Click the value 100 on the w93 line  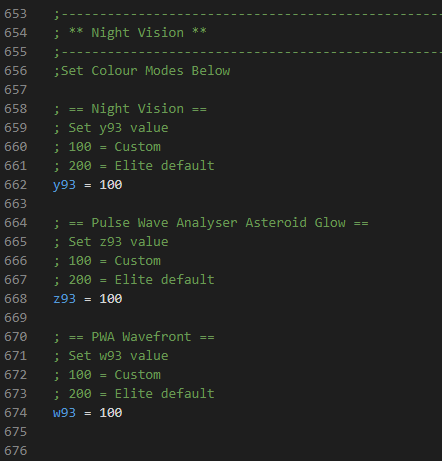(x=111, y=413)
